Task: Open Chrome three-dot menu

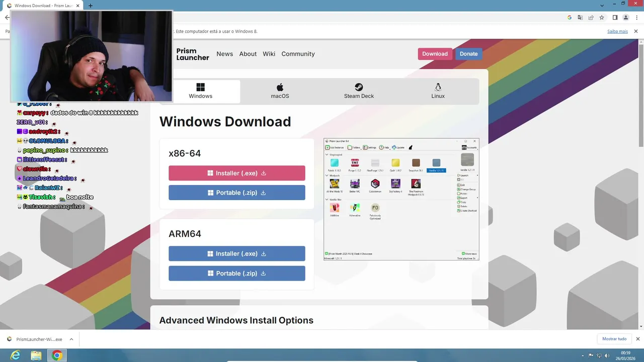Action: pyautogui.click(x=636, y=17)
